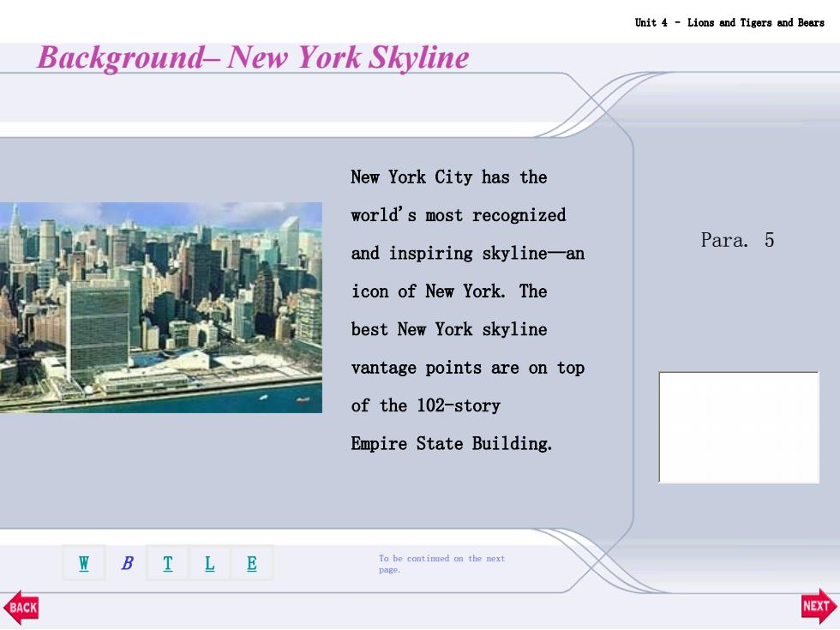The height and width of the screenshot is (630, 840).
Task: Click the blank white box below Para. 5
Action: pyautogui.click(x=739, y=428)
